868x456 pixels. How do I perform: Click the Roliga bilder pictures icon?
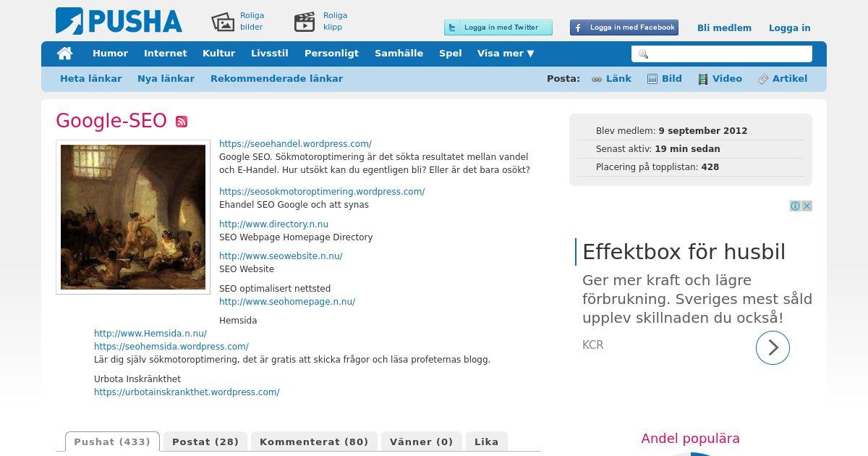pos(223,22)
